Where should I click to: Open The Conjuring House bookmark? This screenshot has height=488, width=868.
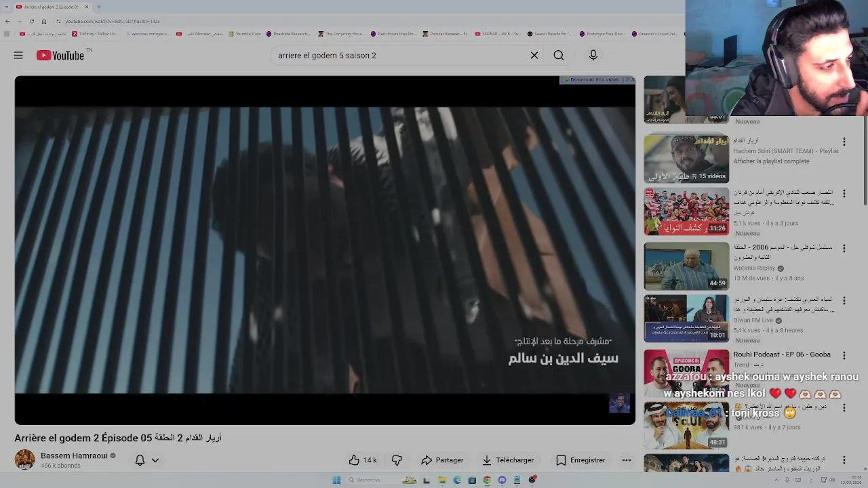pos(341,34)
